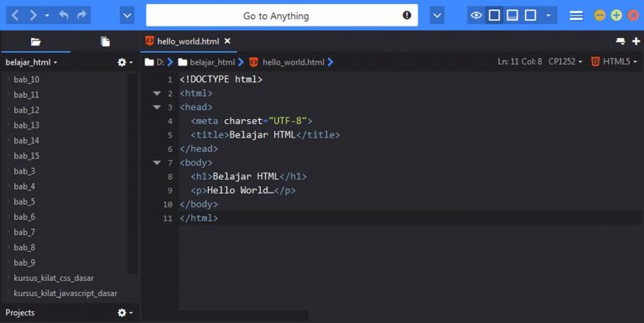Click hello_world.html in breadcrumb

click(x=287, y=62)
